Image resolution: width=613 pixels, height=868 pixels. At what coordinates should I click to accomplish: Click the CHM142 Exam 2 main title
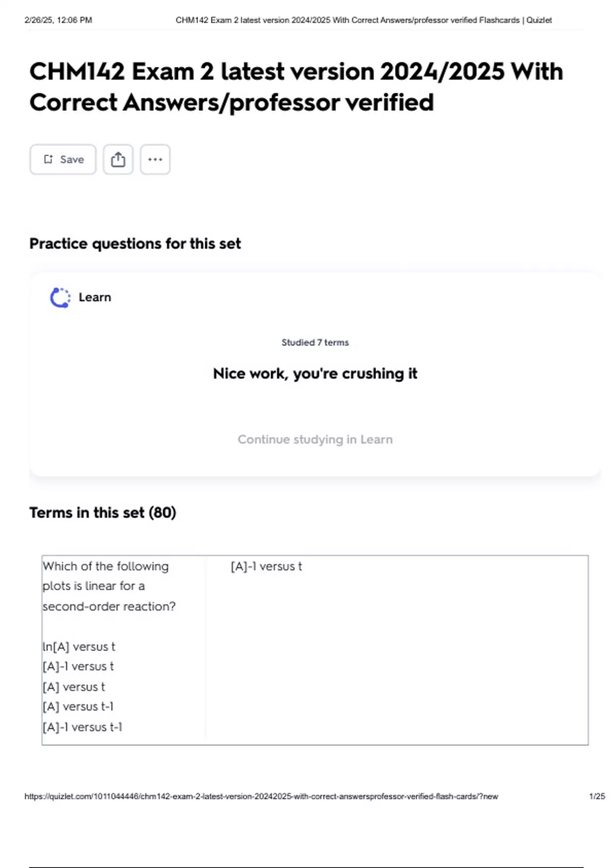point(296,87)
